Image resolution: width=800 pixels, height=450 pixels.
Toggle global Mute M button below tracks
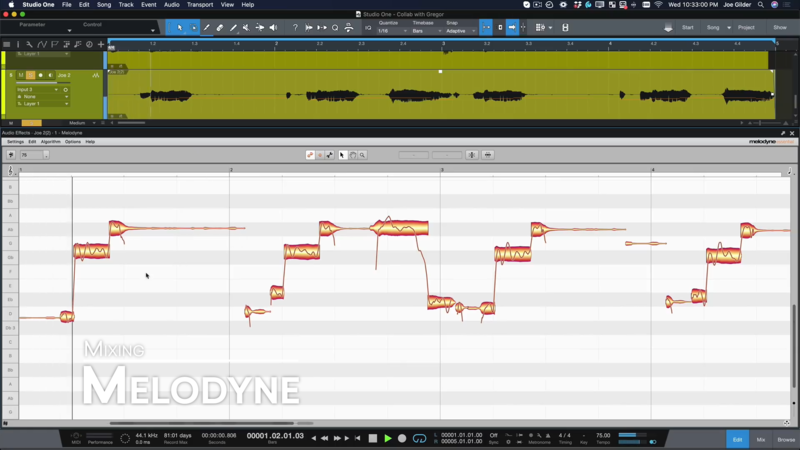[11, 123]
